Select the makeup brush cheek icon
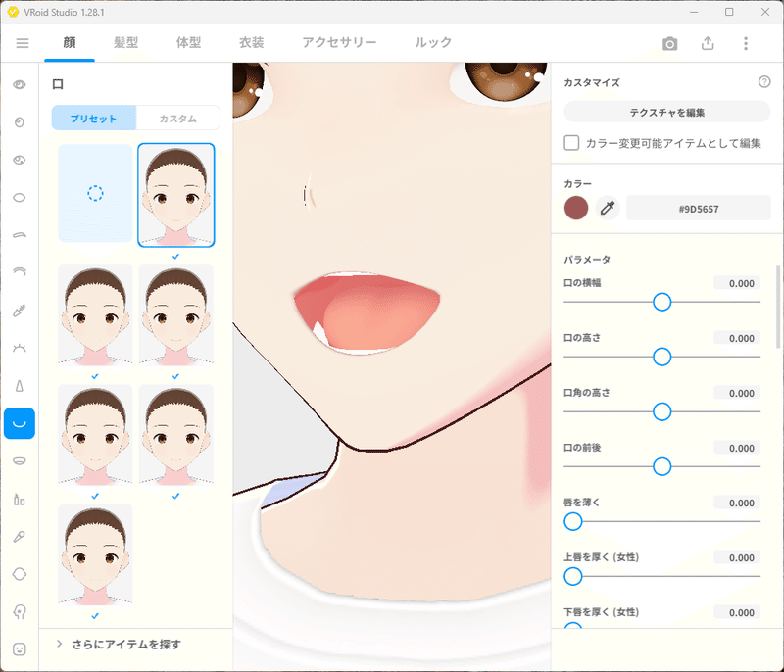Viewport: 784px width, 672px height. coord(20,537)
